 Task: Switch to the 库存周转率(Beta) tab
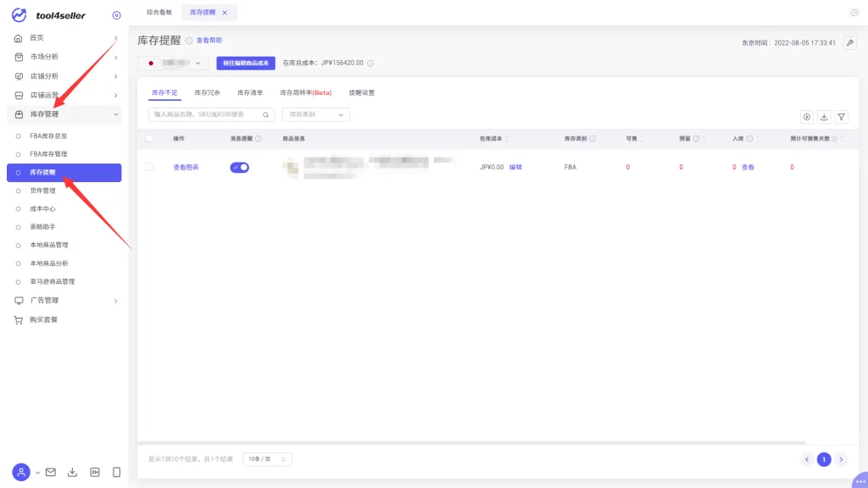[305, 93]
